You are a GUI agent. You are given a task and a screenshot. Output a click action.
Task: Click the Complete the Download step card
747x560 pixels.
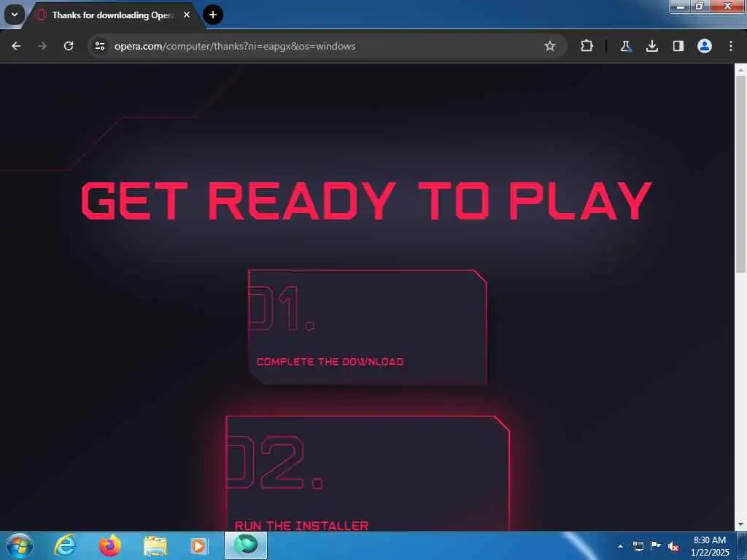(x=368, y=327)
